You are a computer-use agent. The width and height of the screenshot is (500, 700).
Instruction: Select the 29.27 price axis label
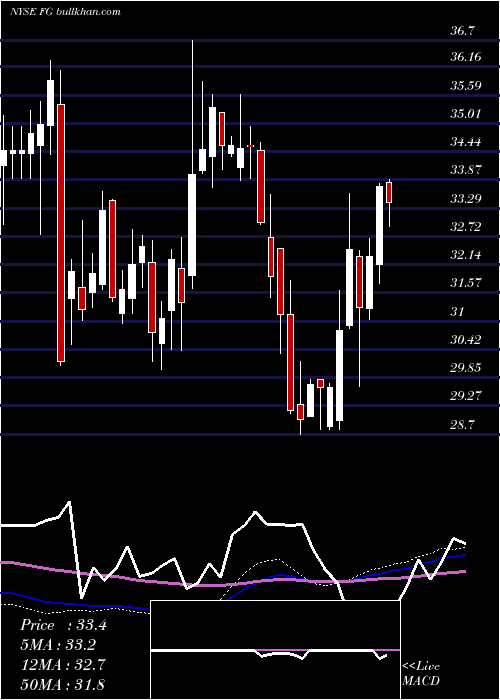[466, 396]
